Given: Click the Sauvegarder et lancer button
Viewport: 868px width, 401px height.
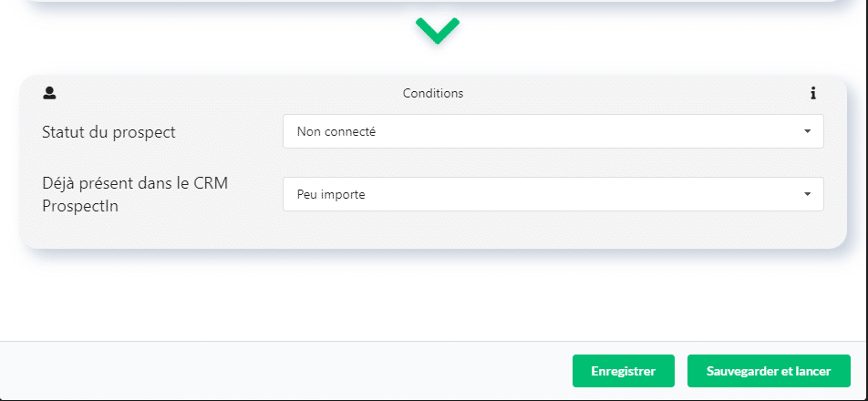Looking at the screenshot, I should click(x=769, y=371).
